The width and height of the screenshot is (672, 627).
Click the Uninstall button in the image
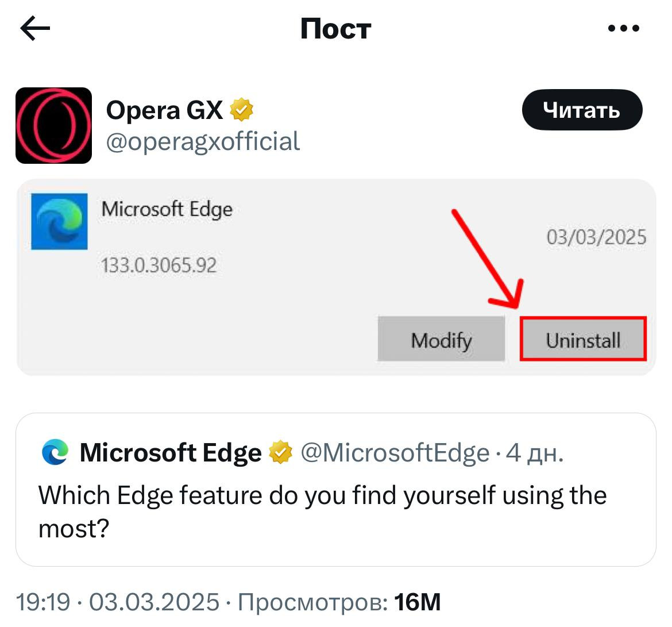(583, 340)
